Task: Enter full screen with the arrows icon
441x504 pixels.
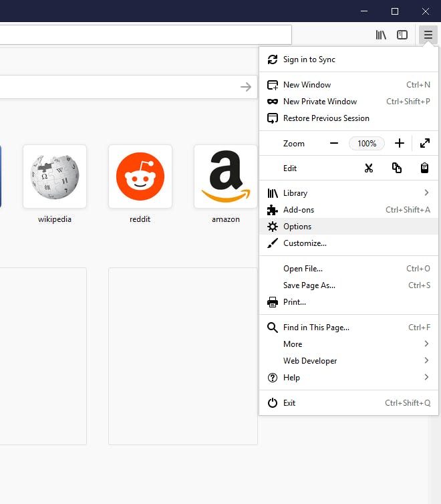Action: [x=425, y=143]
